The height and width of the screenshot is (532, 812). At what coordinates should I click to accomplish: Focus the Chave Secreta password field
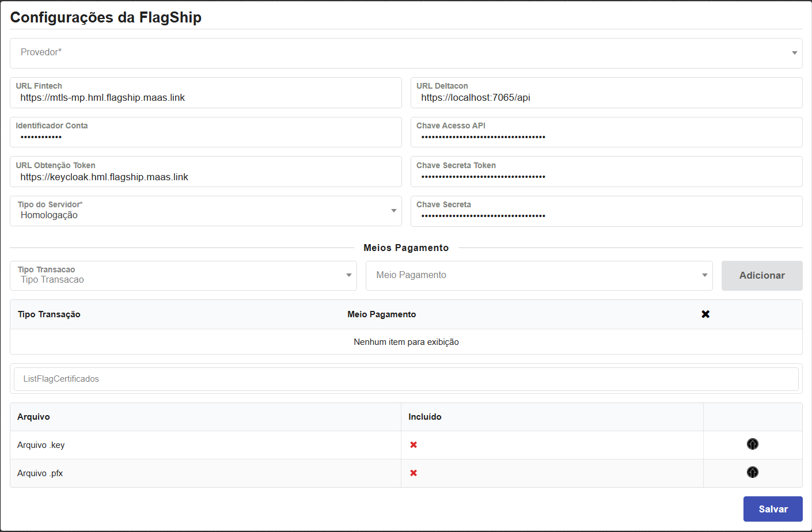606,216
